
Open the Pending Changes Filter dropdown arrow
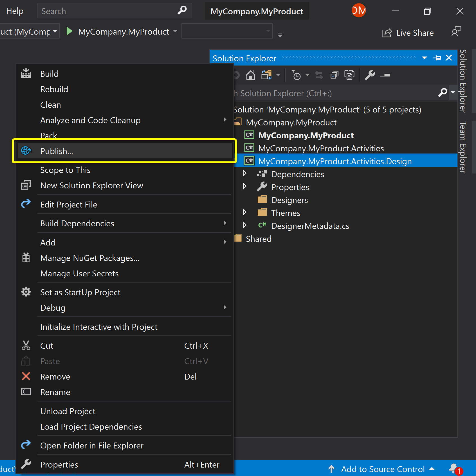tap(307, 75)
